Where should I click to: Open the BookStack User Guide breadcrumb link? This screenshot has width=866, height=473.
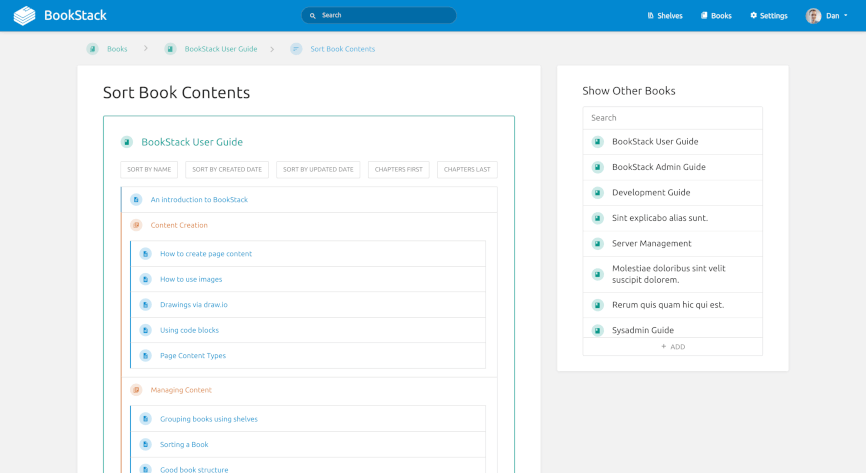coord(221,49)
